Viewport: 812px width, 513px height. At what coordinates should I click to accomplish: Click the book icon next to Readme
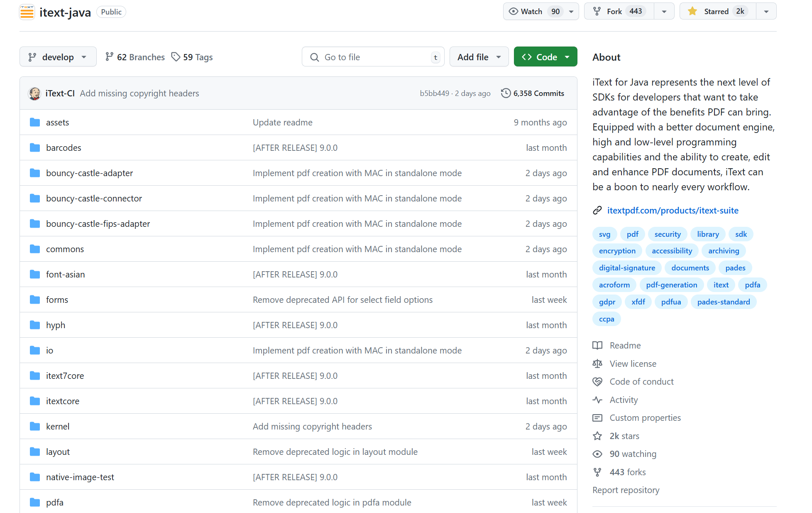tap(597, 346)
